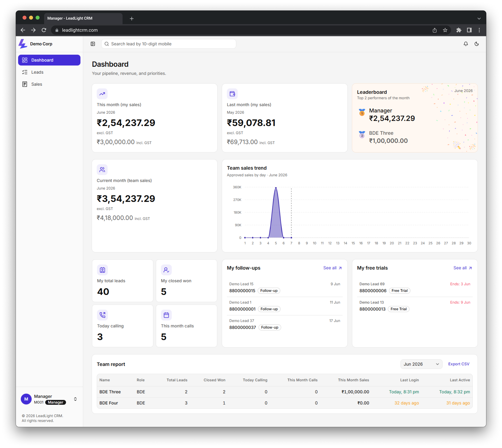502x448 pixels.
Task: Click the contact icon on My total leads
Action: point(102,270)
